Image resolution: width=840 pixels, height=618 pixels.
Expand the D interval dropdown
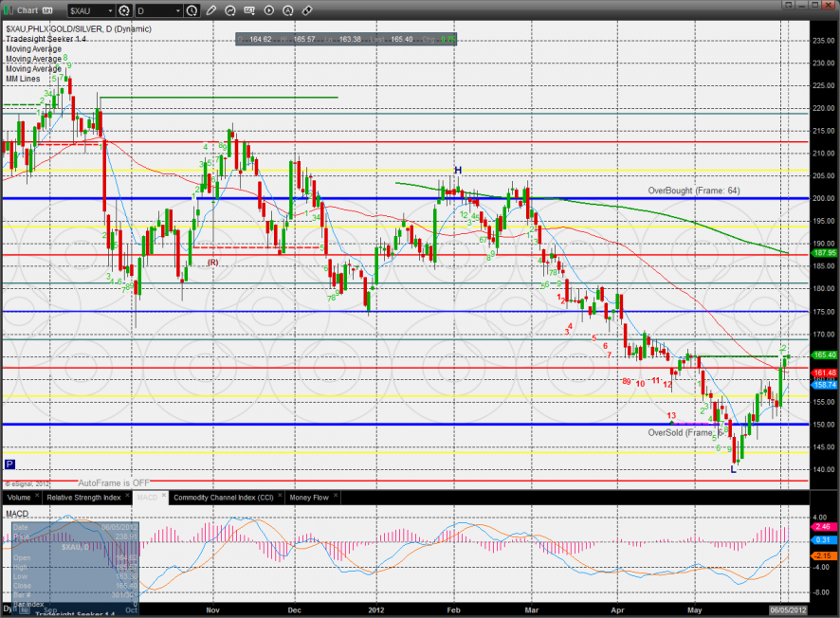click(179, 11)
